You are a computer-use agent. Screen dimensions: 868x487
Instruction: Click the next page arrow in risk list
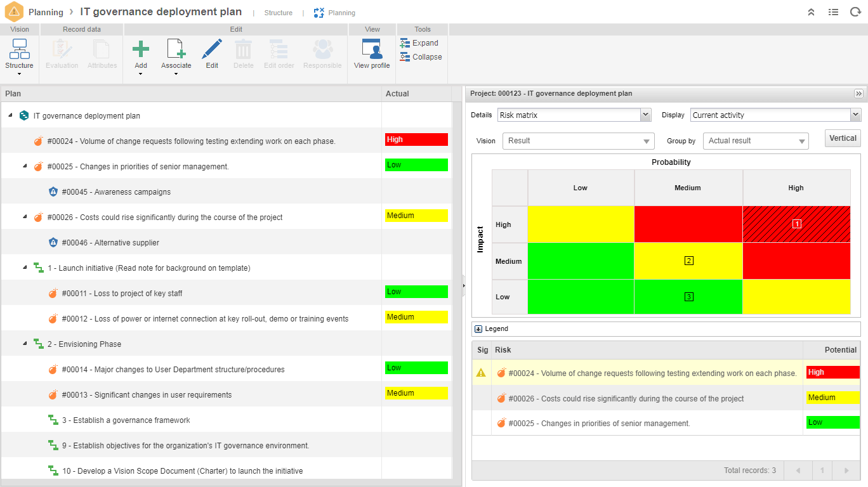tap(846, 471)
